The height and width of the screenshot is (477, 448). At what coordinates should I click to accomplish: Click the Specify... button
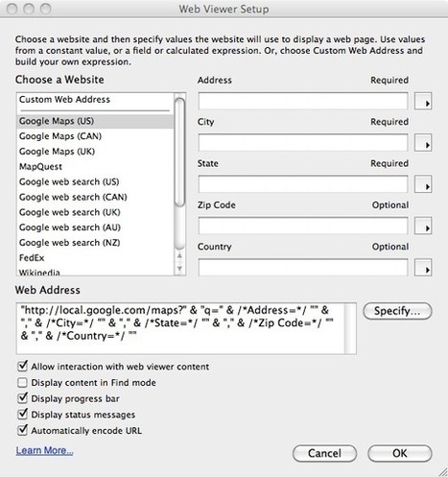(397, 311)
